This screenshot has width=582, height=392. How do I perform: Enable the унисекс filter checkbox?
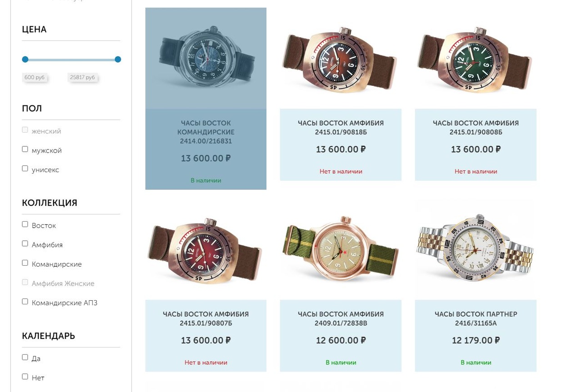[x=25, y=169]
